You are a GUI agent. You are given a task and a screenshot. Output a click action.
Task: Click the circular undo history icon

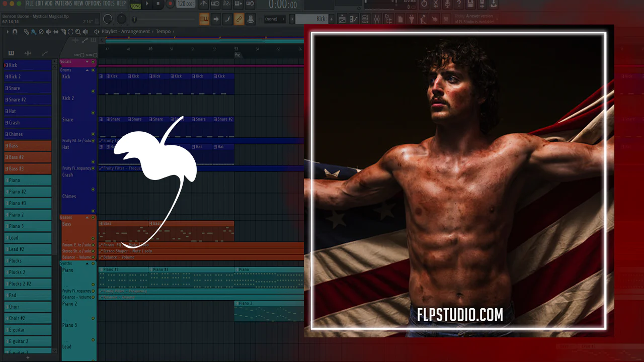[x=424, y=4]
